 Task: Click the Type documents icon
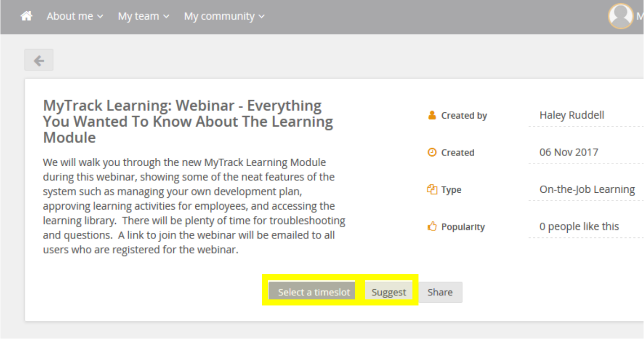[x=432, y=190]
